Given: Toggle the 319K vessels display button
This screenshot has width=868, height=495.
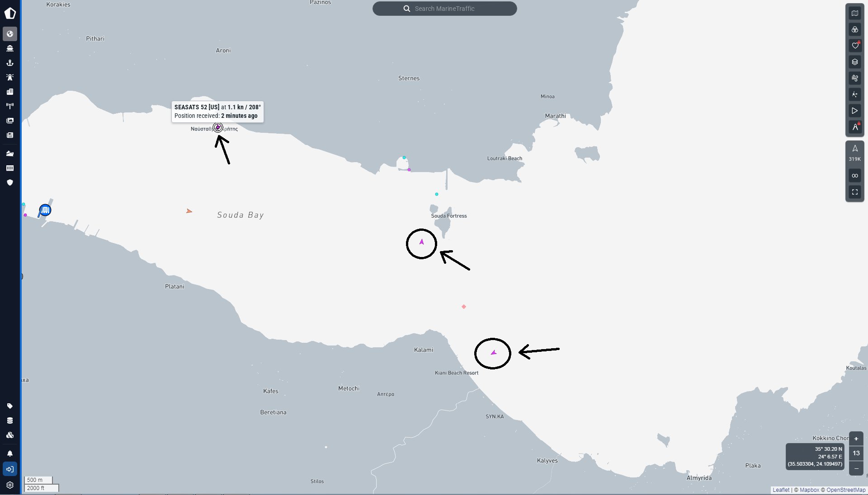Looking at the screenshot, I should [x=854, y=153].
